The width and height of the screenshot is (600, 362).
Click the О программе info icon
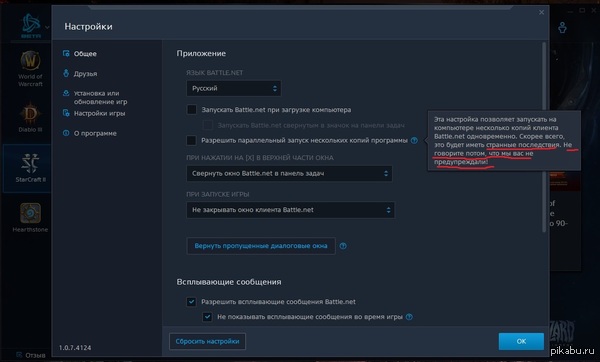pos(66,133)
